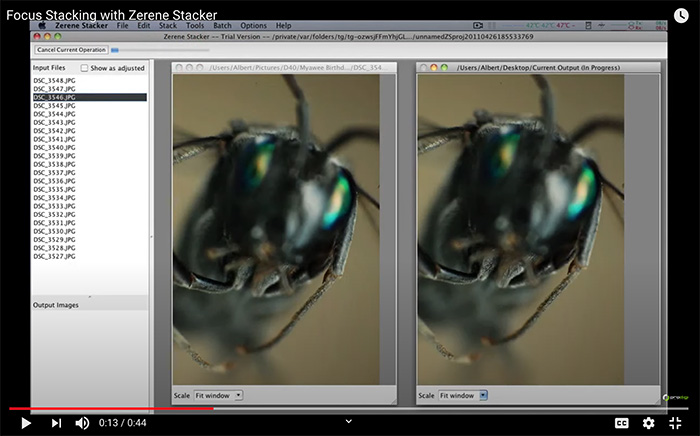The image size is (700, 436).
Task: Check the 'Show as adjusted' checkbox
Action: [85, 68]
